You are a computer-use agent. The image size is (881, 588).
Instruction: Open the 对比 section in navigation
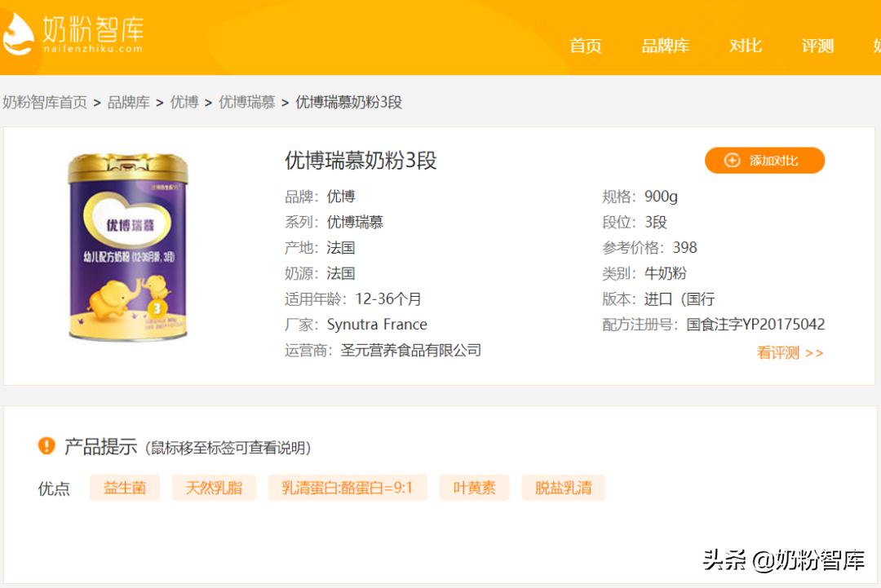pyautogui.click(x=743, y=46)
